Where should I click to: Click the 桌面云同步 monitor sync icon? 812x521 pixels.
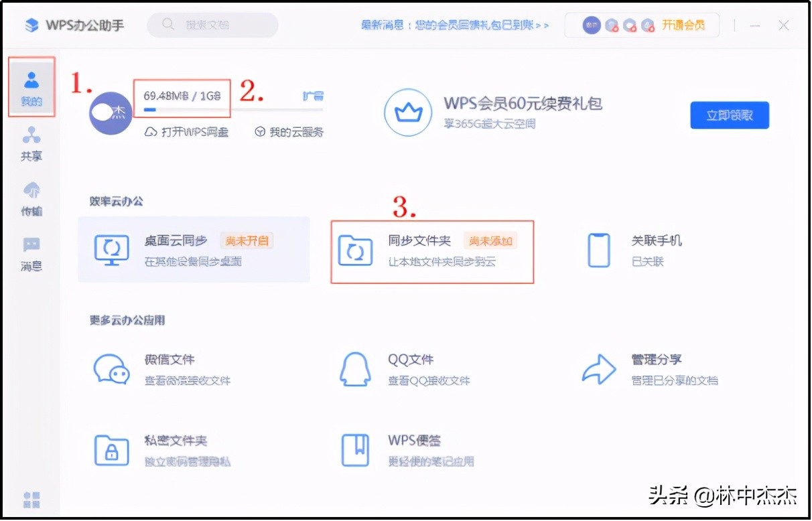coord(111,250)
